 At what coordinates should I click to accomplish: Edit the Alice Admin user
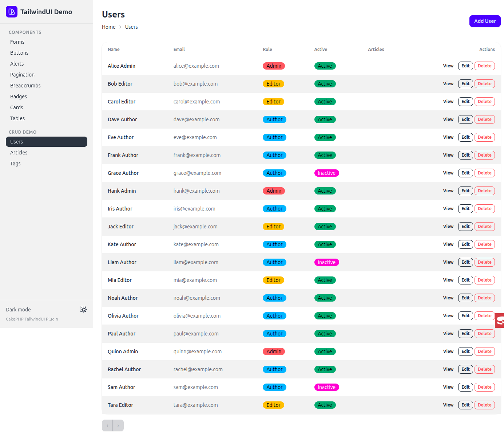click(465, 66)
